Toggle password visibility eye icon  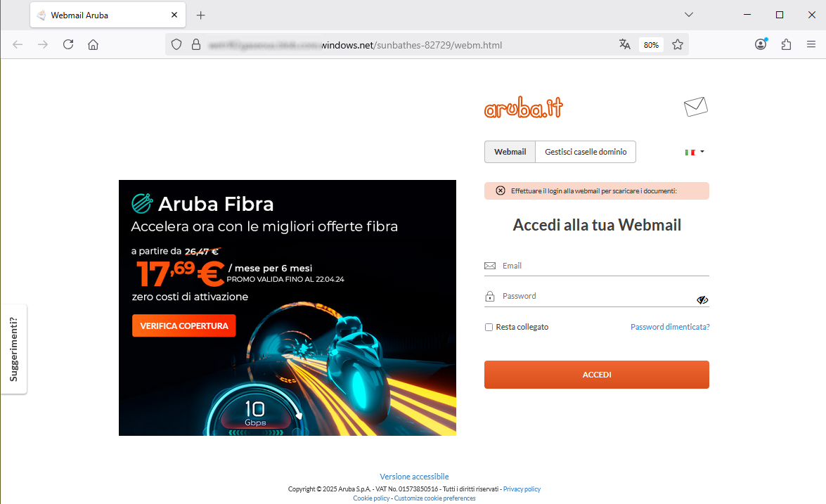click(702, 299)
